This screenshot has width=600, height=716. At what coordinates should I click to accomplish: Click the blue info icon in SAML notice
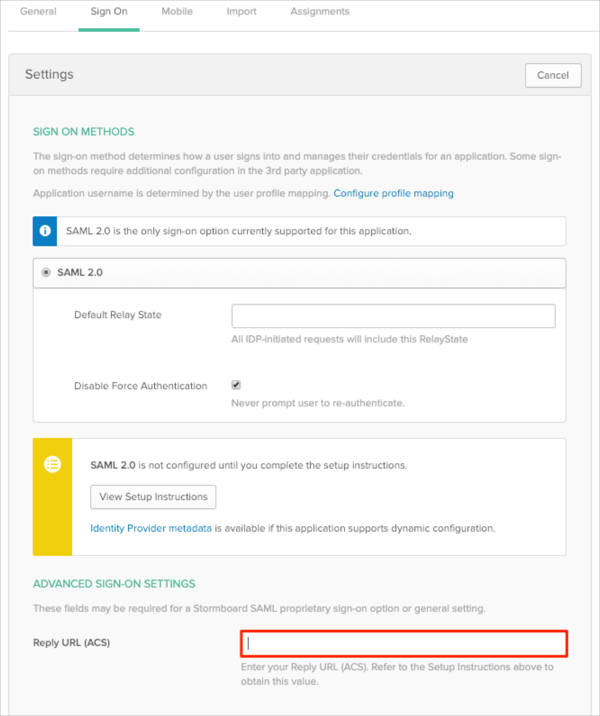[x=45, y=231]
